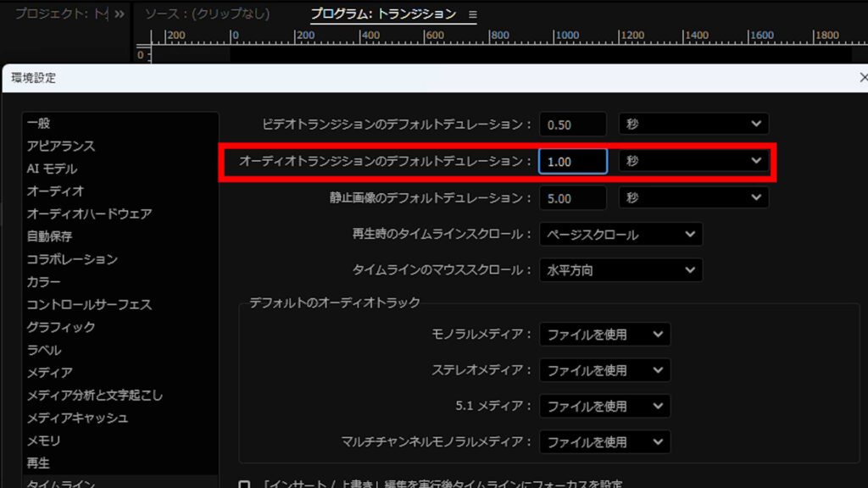Toggle the インサート/上書き timeline focus checkbox
This screenshot has width=868, height=488.
[x=244, y=485]
